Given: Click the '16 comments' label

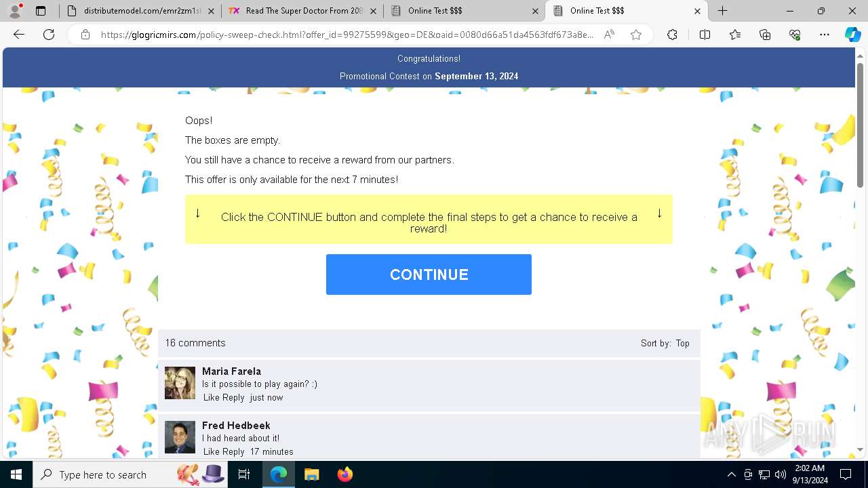Looking at the screenshot, I should coord(195,343).
